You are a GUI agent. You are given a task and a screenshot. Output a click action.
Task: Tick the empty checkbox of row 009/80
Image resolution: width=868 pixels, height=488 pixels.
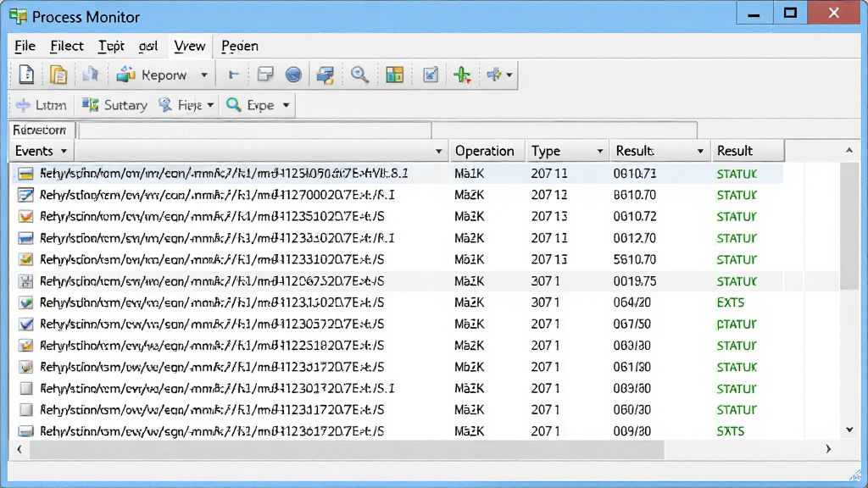click(25, 388)
